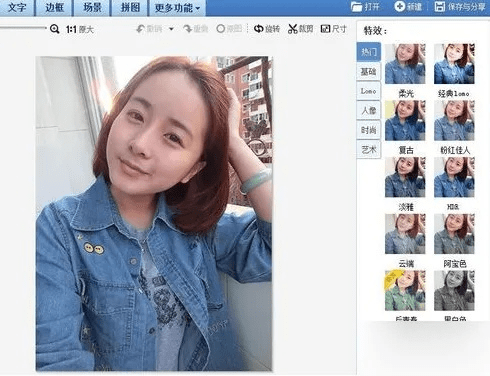Click the 新建 new plus icon
The width and height of the screenshot is (490, 376).
[x=399, y=6]
